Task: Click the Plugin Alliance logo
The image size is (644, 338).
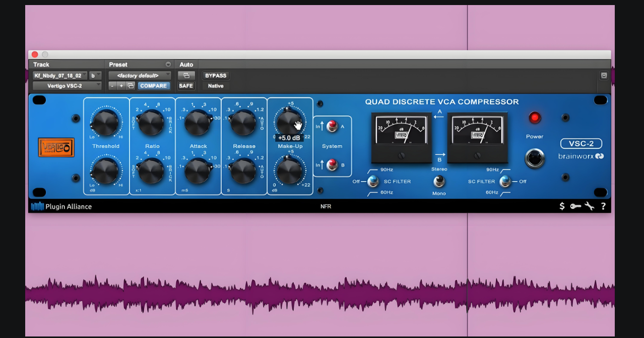Action: (x=61, y=206)
